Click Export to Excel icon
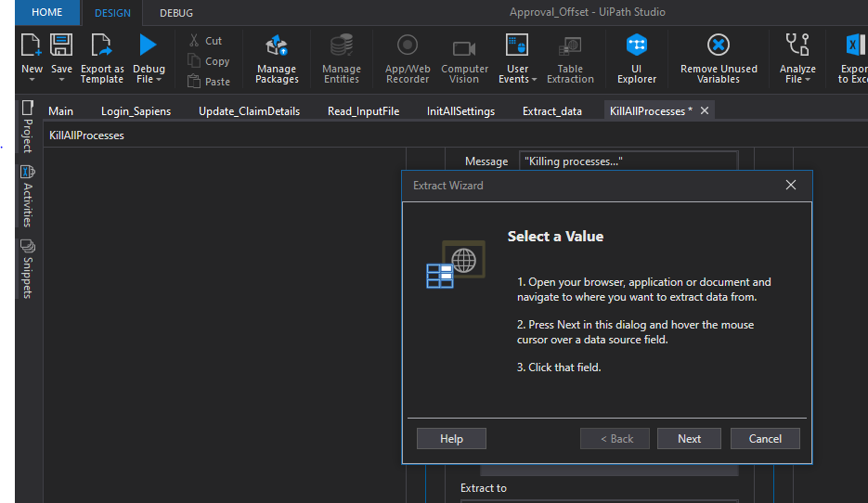Image resolution: width=868 pixels, height=503 pixels. 855,45
